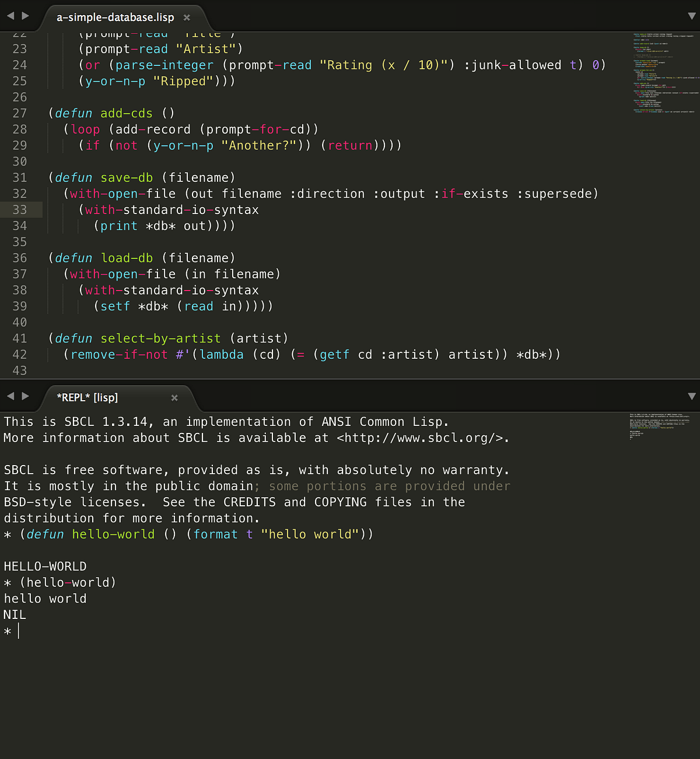Click line number 33 in the gutter
Screen dimensions: 700x759
[19, 209]
